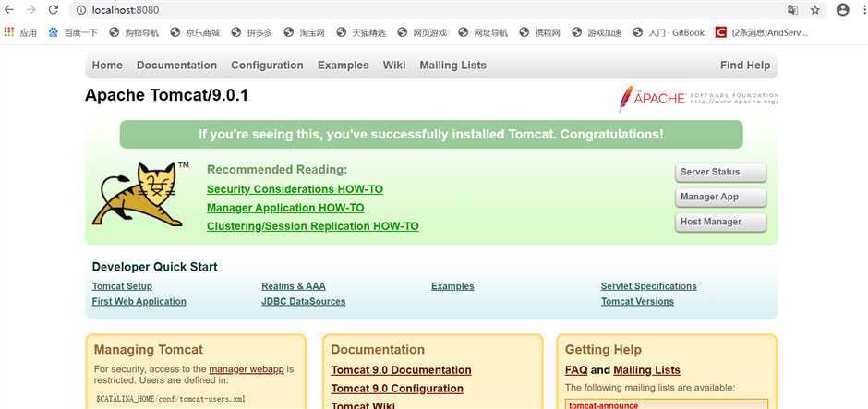Open the FAQ link
Screen dimensions: 868x409
[576, 370]
